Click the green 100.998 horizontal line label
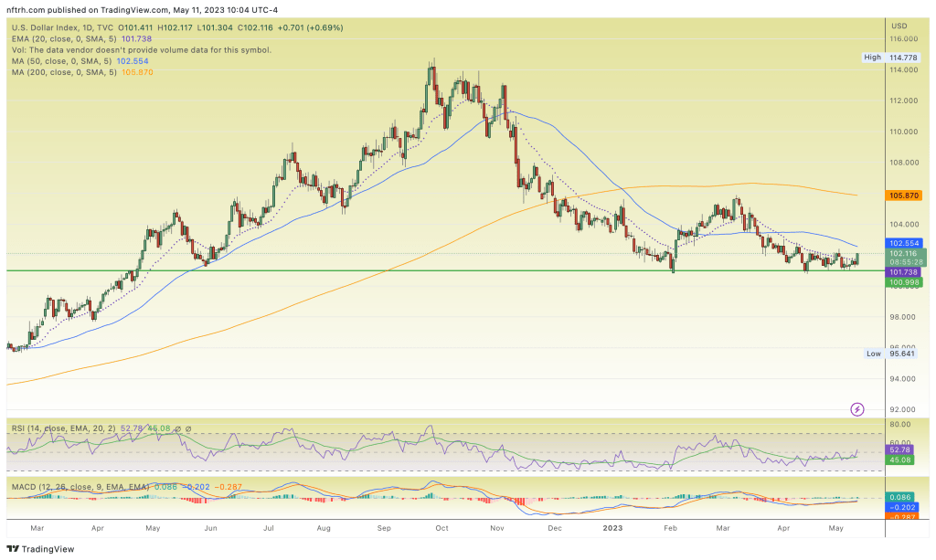 point(903,282)
